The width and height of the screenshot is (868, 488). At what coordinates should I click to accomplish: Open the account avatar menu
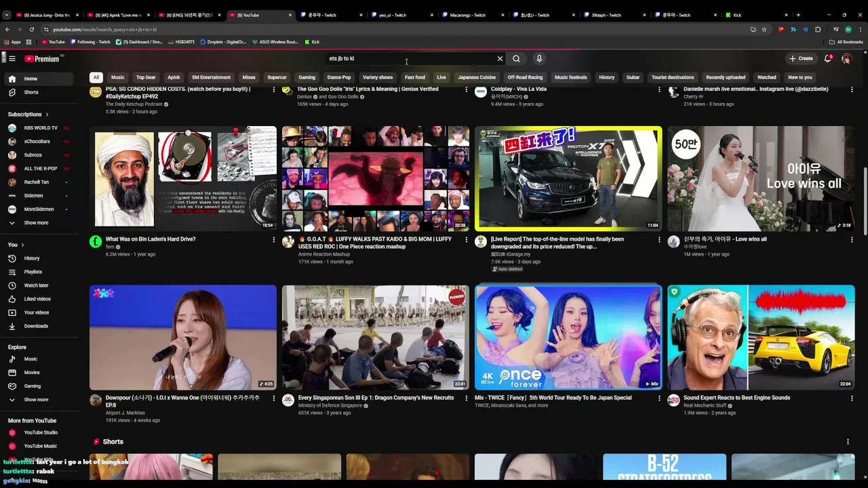coord(847,59)
